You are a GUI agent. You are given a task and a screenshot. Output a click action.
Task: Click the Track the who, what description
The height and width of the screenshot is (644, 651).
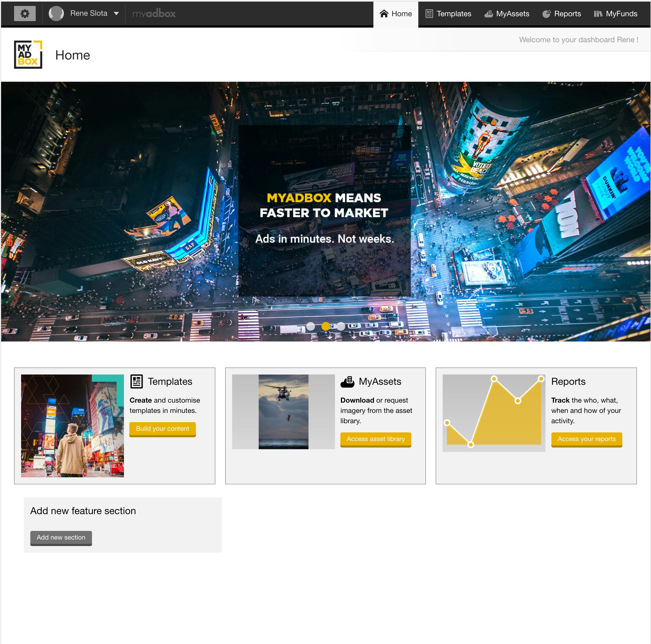[586, 410]
